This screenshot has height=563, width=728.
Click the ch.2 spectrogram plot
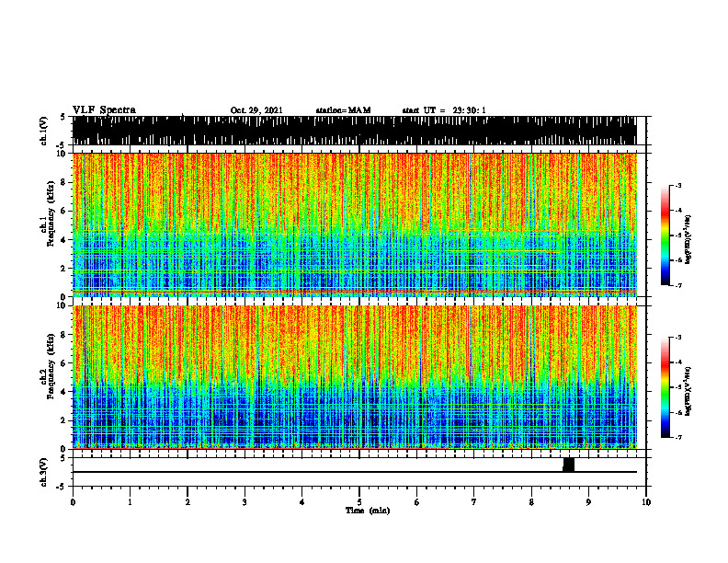pos(354,377)
